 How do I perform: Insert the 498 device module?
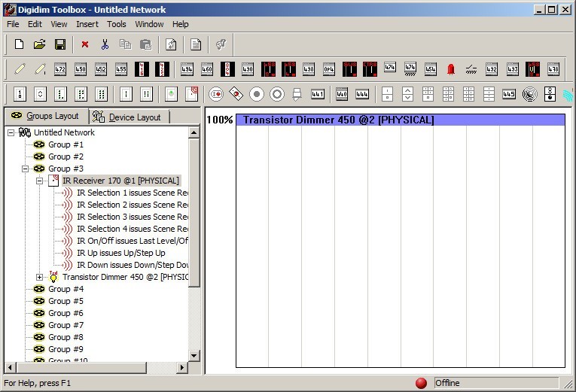[x=309, y=69]
